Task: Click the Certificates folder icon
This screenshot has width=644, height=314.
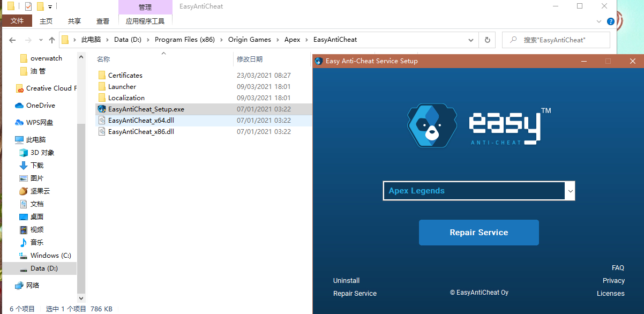Action: click(102, 76)
